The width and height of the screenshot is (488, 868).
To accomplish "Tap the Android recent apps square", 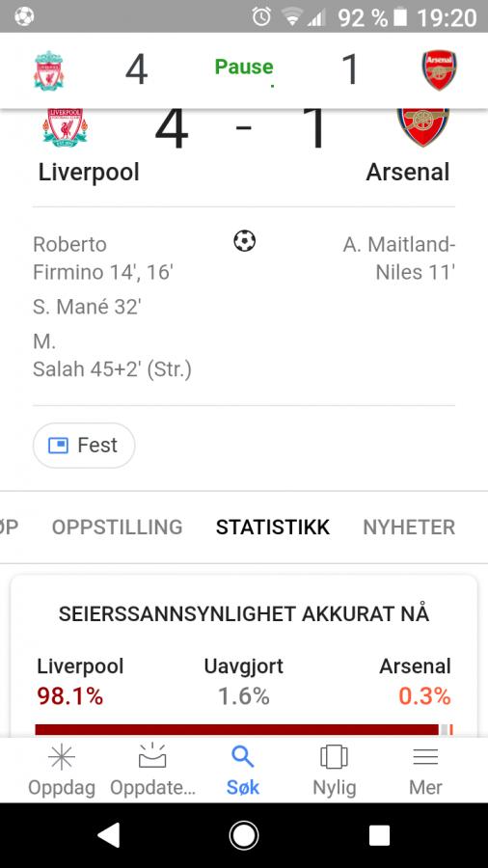I will (x=380, y=835).
